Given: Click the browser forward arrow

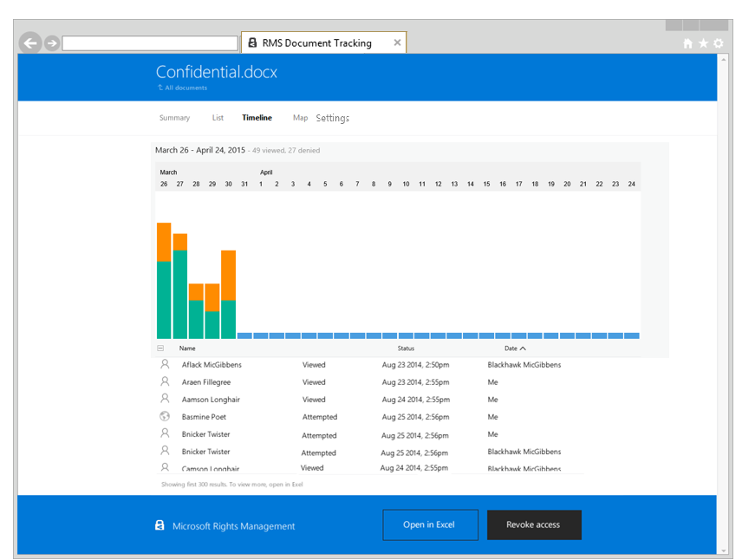Looking at the screenshot, I should pos(52,43).
